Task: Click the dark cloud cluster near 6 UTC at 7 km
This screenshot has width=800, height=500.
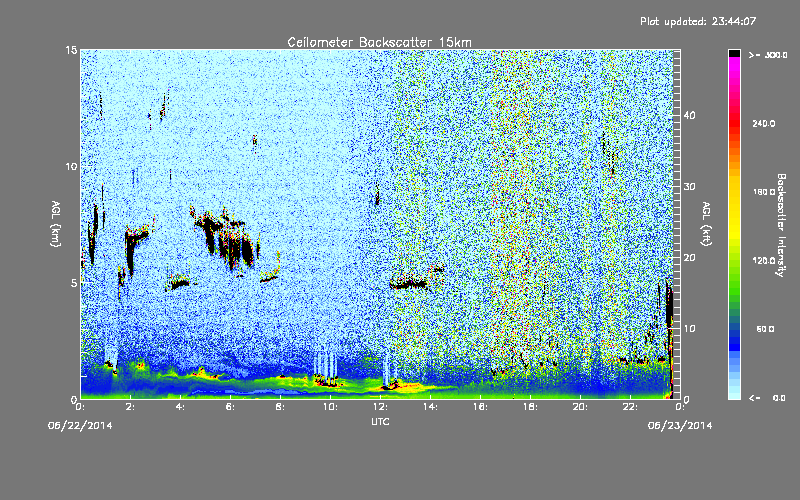Action: click(x=224, y=236)
